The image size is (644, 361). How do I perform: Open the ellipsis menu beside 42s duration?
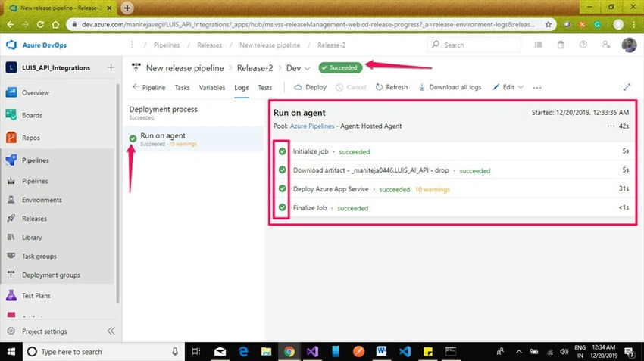tap(611, 126)
